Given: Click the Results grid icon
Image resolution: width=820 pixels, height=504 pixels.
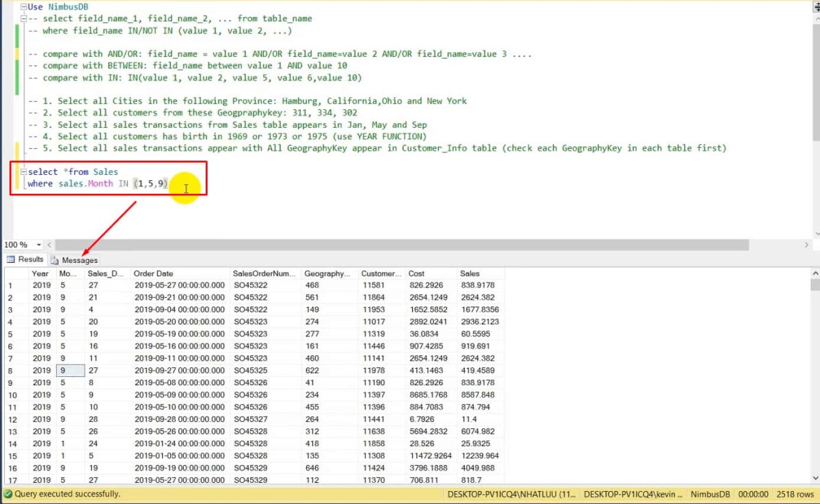Looking at the screenshot, I should click(x=12, y=260).
